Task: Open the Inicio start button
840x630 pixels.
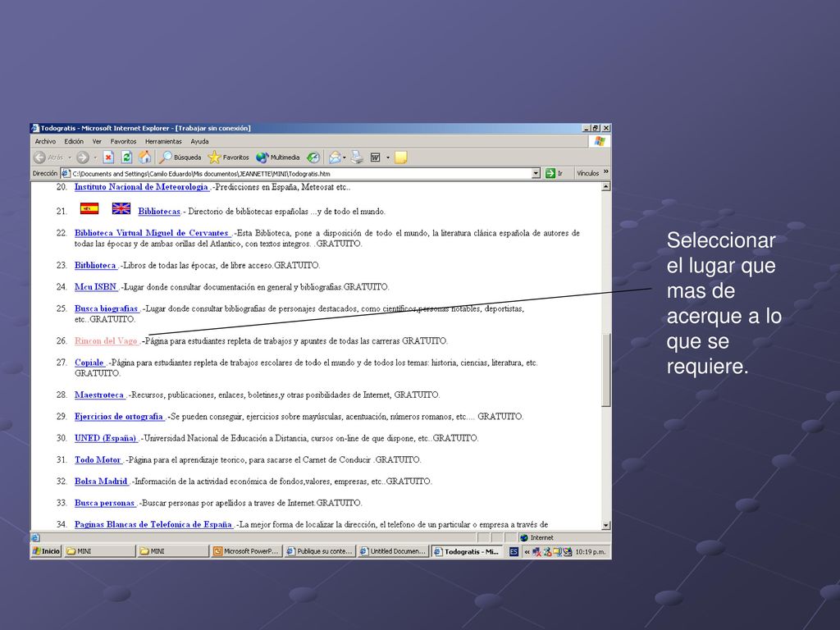Action: (x=46, y=551)
